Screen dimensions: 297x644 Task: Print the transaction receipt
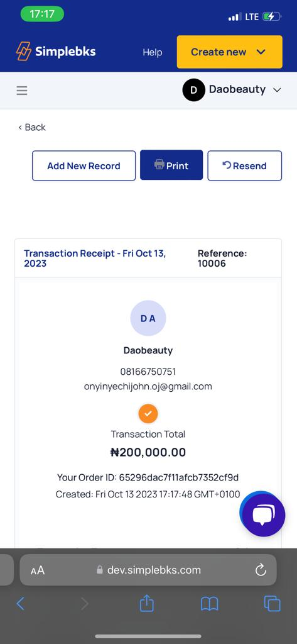171,165
